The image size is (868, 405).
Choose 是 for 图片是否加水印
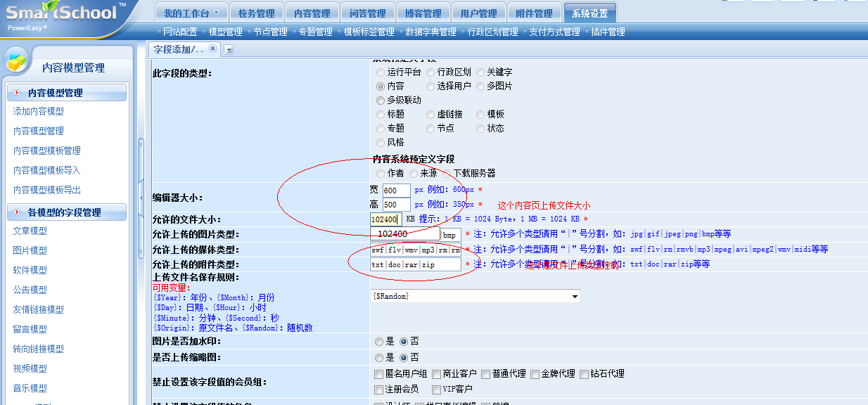tap(381, 341)
